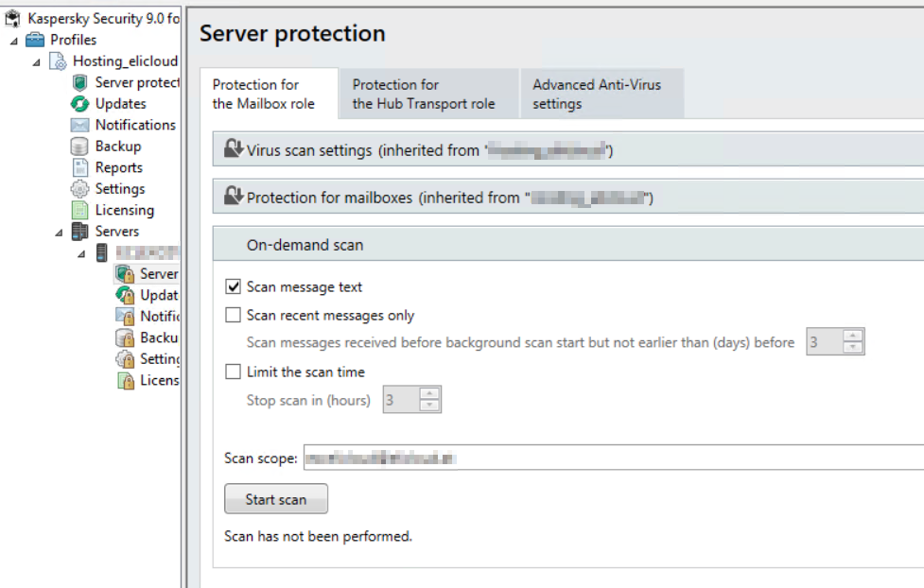This screenshot has height=588, width=924.
Task: Collapse the Profiles tree node arrow
Action: point(11,41)
